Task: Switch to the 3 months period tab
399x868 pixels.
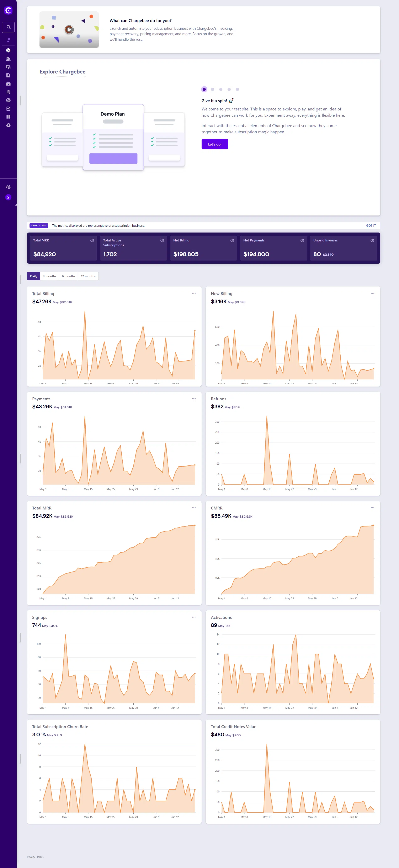Action: pos(50,276)
